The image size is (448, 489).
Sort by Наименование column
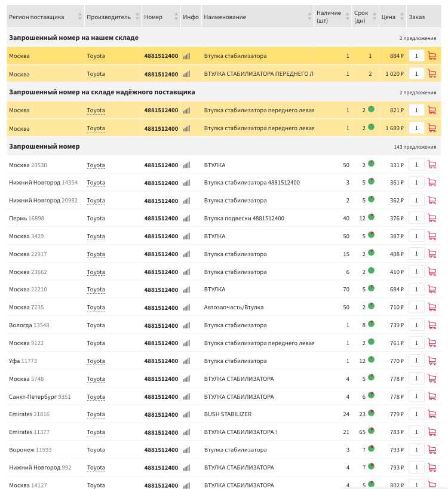pyautogui.click(x=309, y=17)
